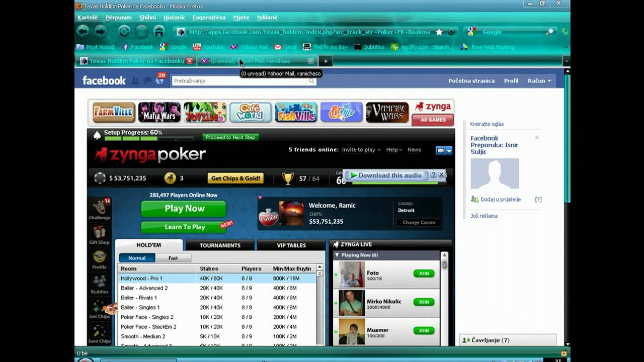Open the Historik menu
Image resolution: width=644 pixels, height=362 pixels.
coord(174,18)
